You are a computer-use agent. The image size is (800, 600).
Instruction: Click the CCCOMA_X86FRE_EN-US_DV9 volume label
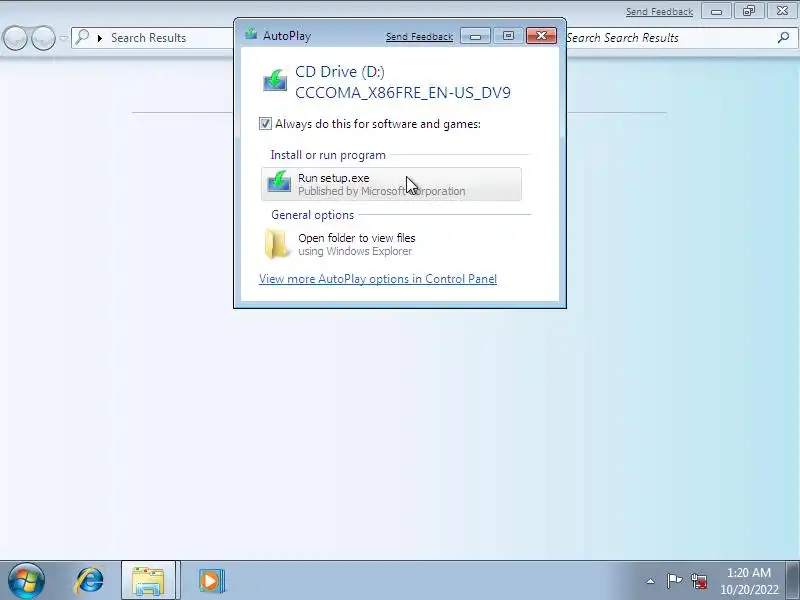click(403, 93)
